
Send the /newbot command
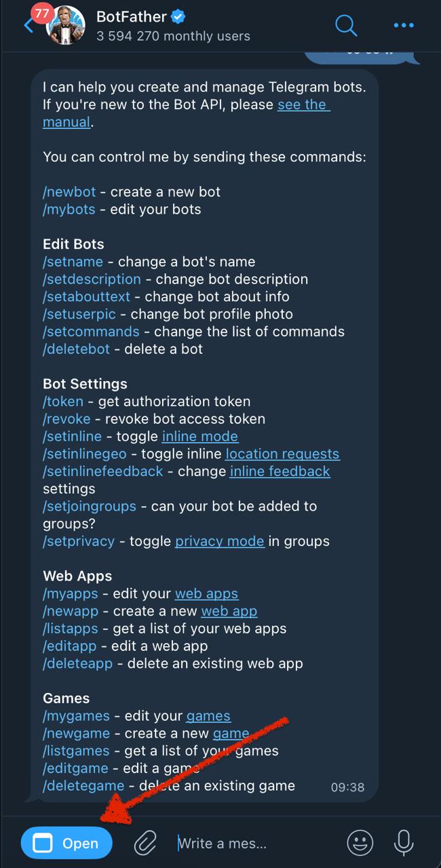pyautogui.click(x=69, y=192)
